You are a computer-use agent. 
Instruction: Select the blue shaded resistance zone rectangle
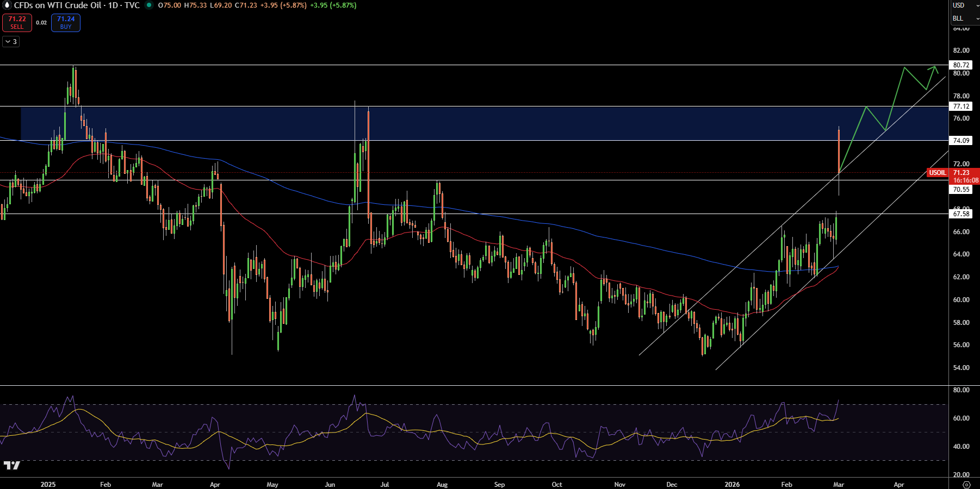(484, 123)
